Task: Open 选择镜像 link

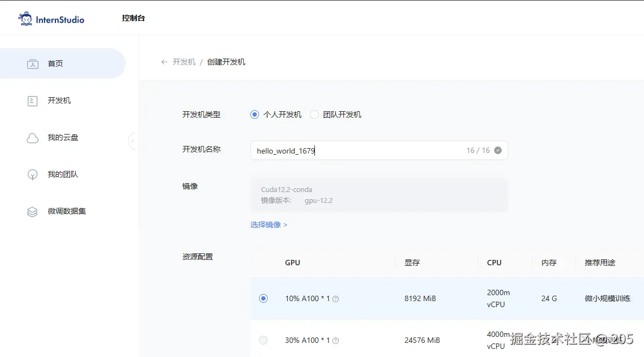Action: [x=269, y=225]
